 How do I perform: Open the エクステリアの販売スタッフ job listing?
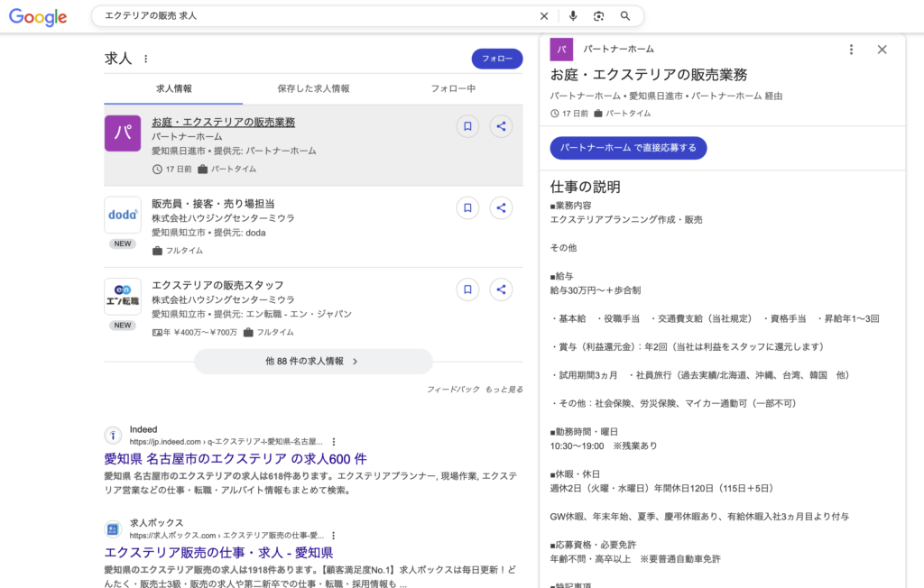[217, 285]
